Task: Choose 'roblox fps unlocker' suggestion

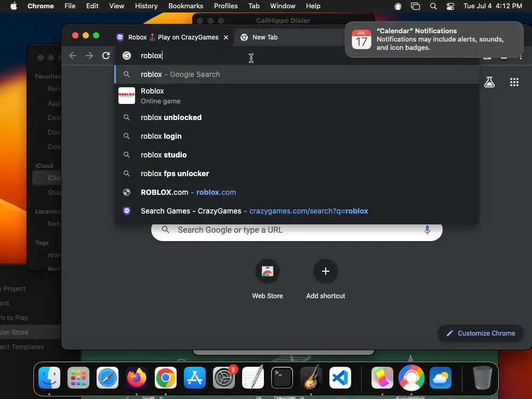Action: click(x=297, y=174)
